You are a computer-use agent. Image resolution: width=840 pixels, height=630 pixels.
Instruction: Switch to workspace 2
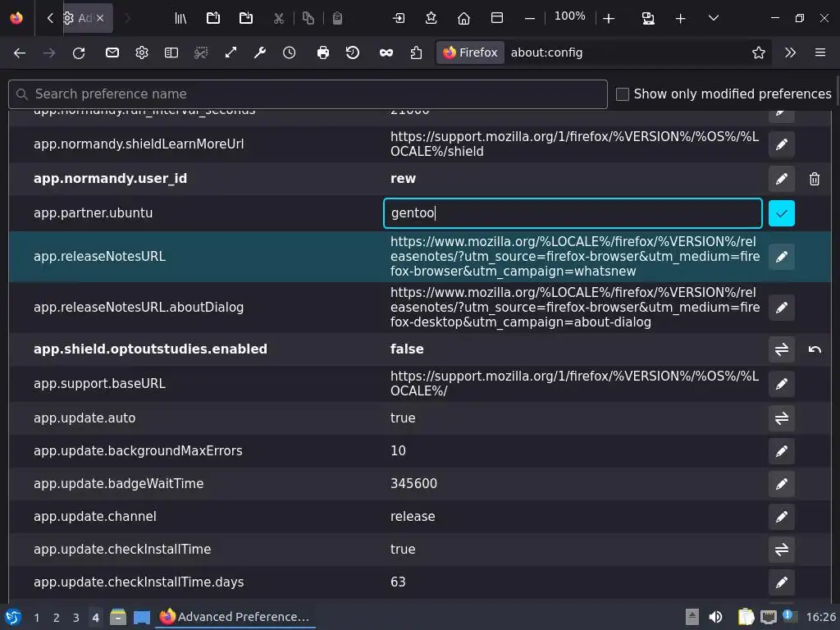pyautogui.click(x=57, y=618)
